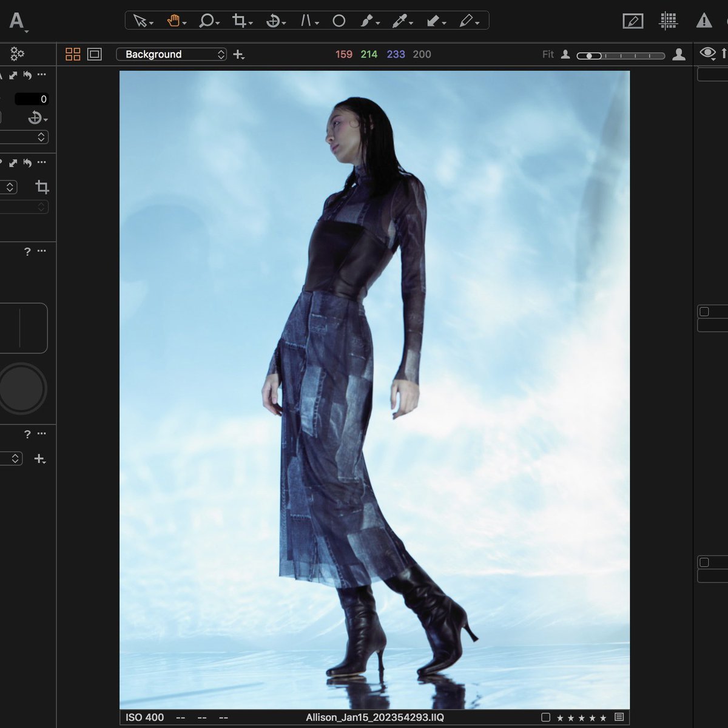Viewport: 728px width, 728px height.
Task: Pick the Straighten rotate tool in toolbar
Action: click(273, 21)
